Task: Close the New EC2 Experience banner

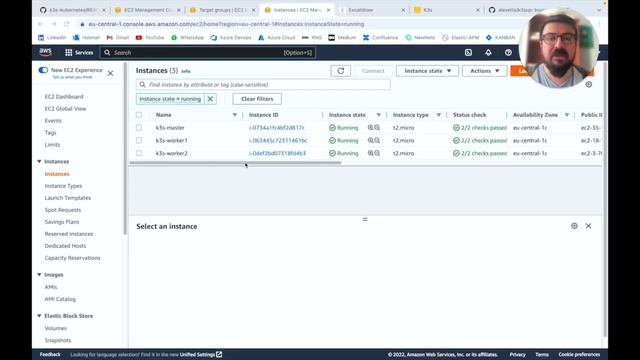Action: [x=110, y=73]
